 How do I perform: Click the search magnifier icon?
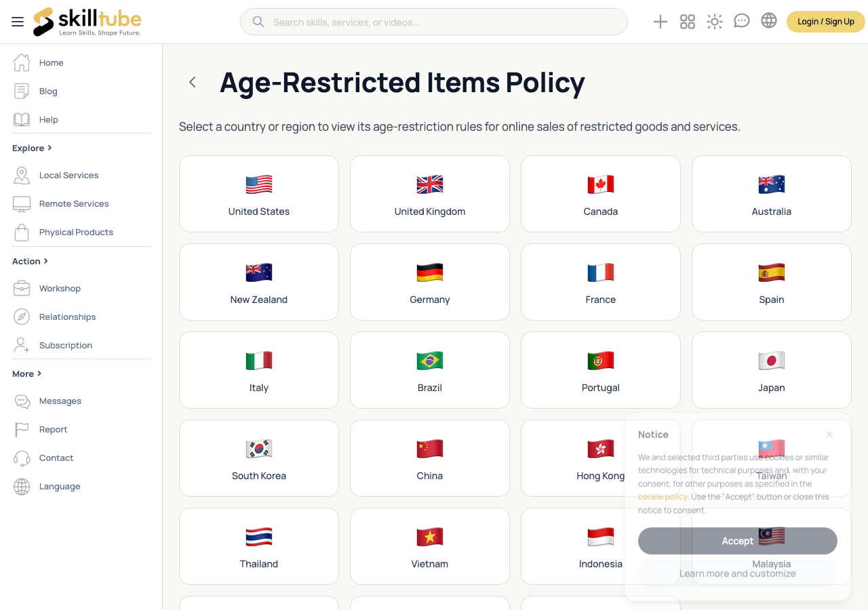point(258,22)
